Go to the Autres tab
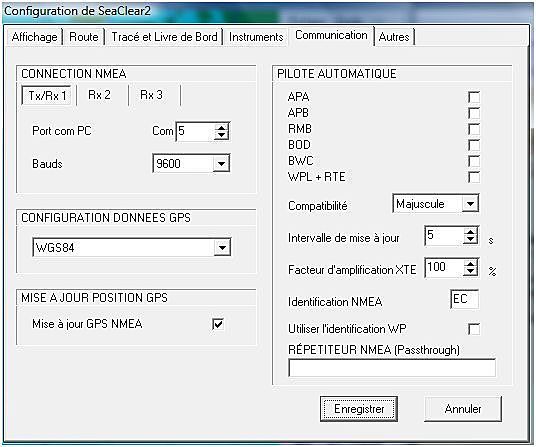The height and width of the screenshot is (447, 536). coord(394,37)
